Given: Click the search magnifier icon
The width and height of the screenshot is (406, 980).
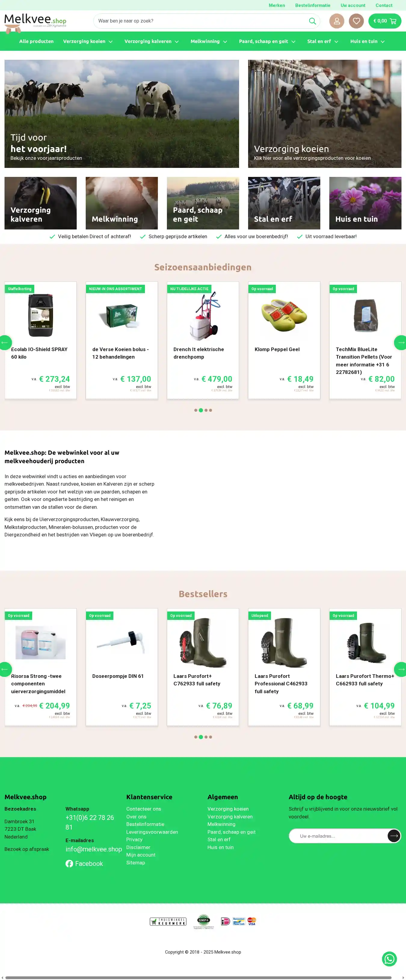Looking at the screenshot, I should pyautogui.click(x=312, y=21).
